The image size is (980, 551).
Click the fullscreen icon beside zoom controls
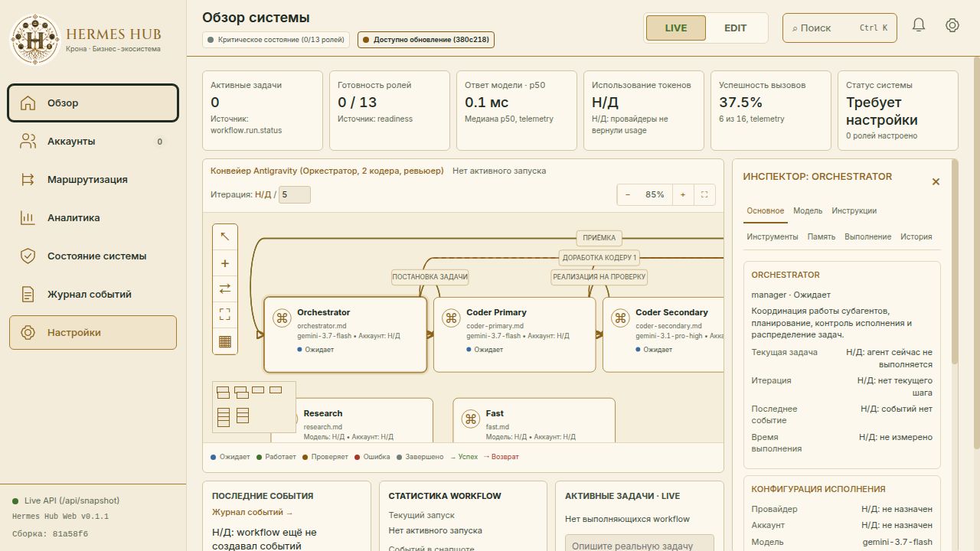(704, 194)
